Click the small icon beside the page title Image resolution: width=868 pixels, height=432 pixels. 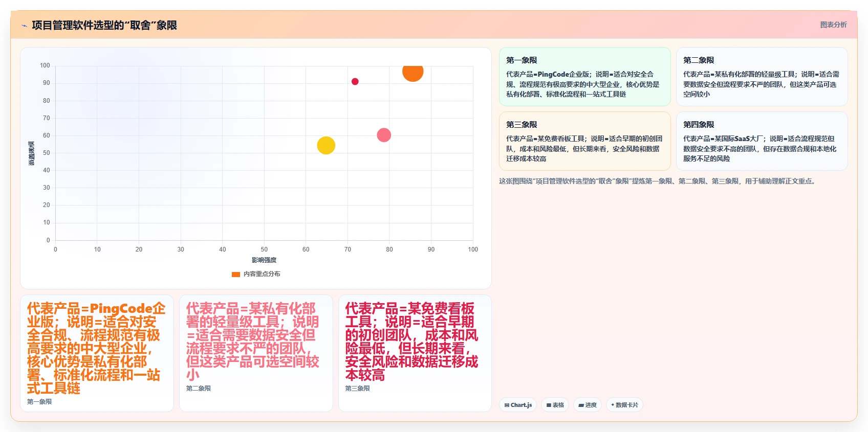click(x=24, y=26)
